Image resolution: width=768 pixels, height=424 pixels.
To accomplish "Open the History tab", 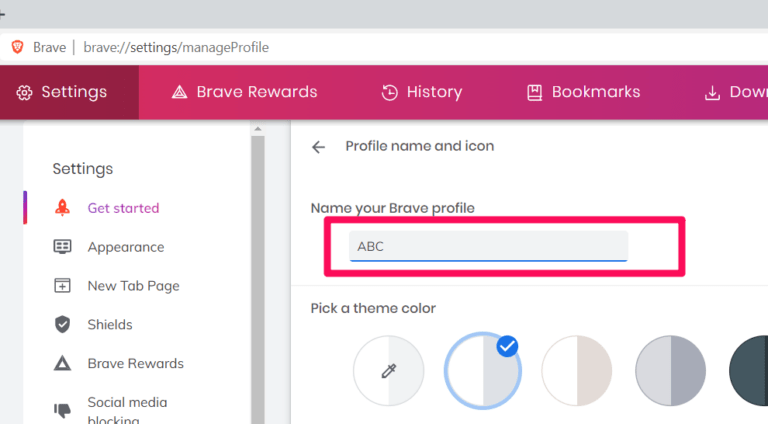I will [x=422, y=92].
